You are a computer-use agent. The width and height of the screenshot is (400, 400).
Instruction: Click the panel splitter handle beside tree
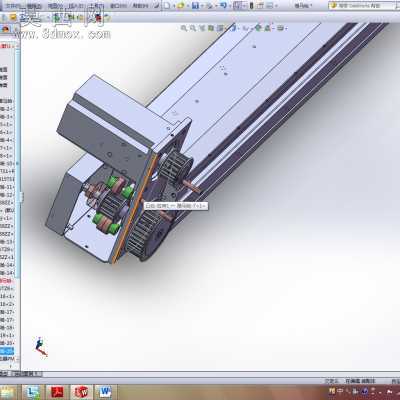click(21, 197)
